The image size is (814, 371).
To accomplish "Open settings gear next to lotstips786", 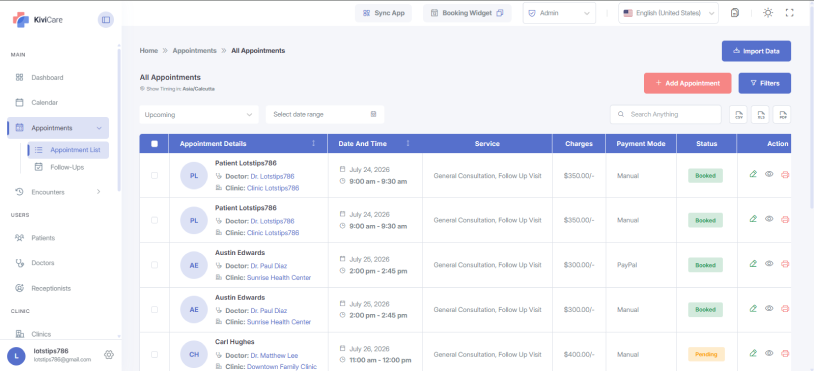I will [x=109, y=355].
